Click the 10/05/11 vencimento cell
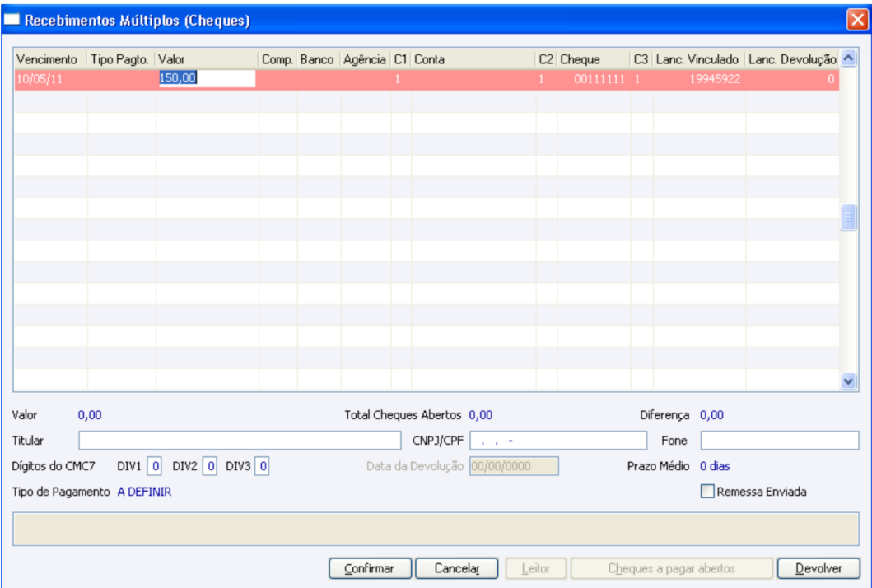 [50, 79]
